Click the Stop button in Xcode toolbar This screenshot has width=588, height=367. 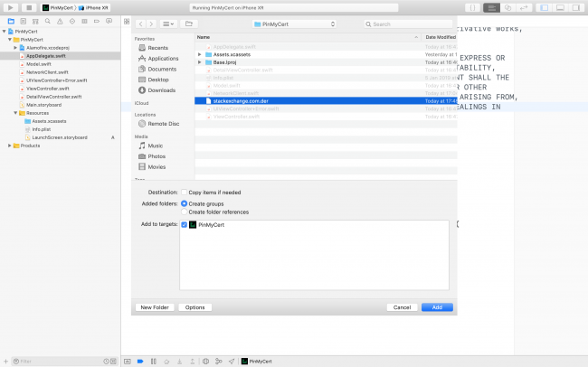pyautogui.click(x=29, y=7)
